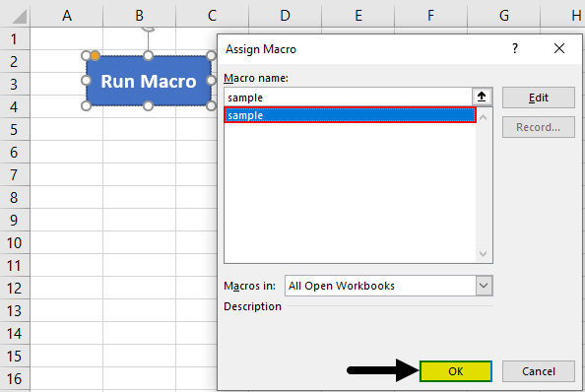Screen dimensions: 585x392
Task: Select column E header
Action: pos(358,16)
